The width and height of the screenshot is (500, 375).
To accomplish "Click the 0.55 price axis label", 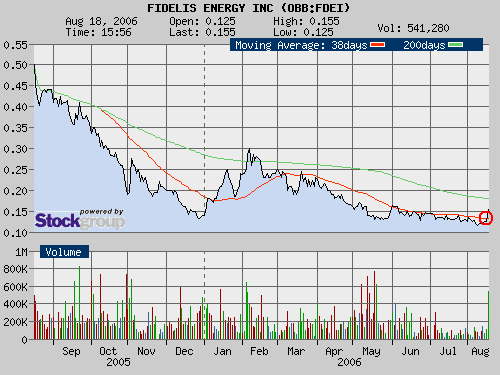I will 15,45.
